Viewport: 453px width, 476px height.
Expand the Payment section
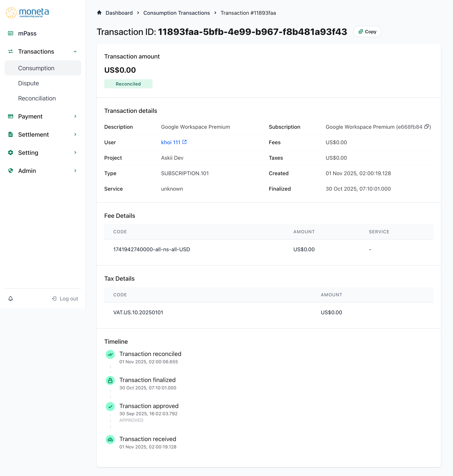click(x=75, y=116)
